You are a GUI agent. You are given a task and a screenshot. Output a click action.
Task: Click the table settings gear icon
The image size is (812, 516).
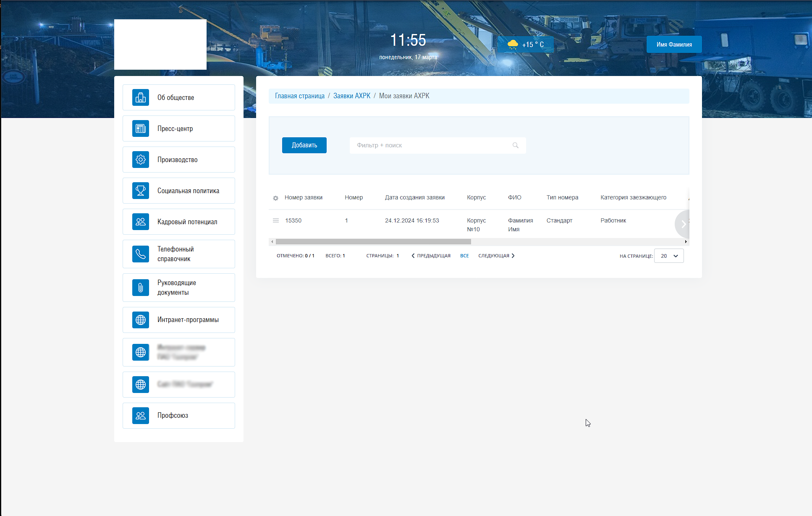275,198
